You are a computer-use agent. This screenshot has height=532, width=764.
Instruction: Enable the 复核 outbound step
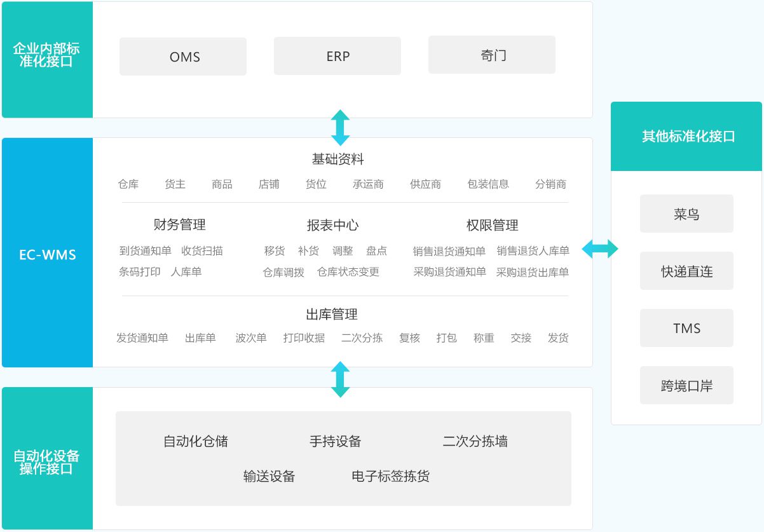click(x=409, y=338)
